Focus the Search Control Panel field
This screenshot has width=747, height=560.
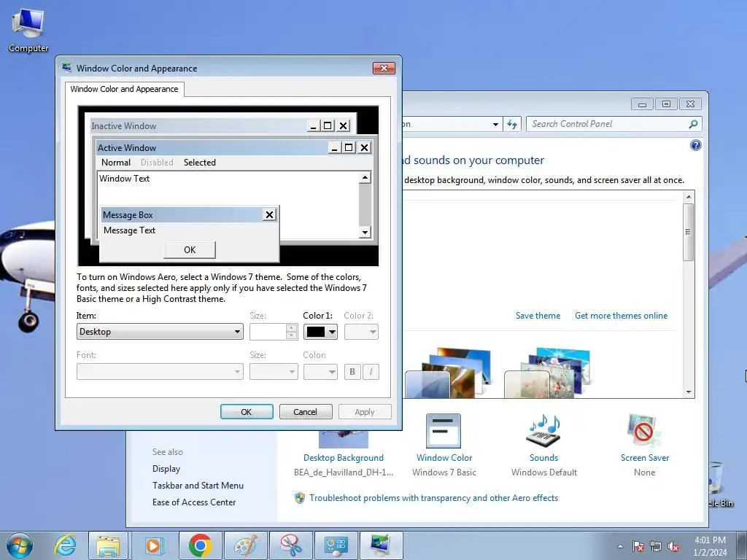[x=609, y=124]
